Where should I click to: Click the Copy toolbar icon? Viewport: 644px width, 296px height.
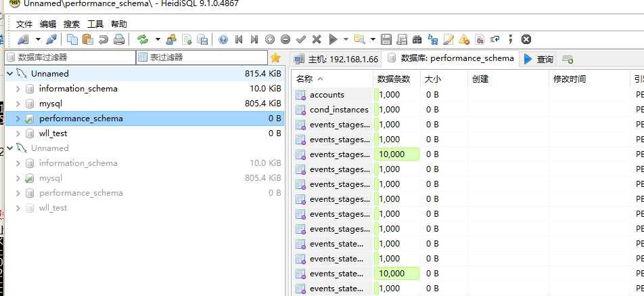(x=72, y=39)
